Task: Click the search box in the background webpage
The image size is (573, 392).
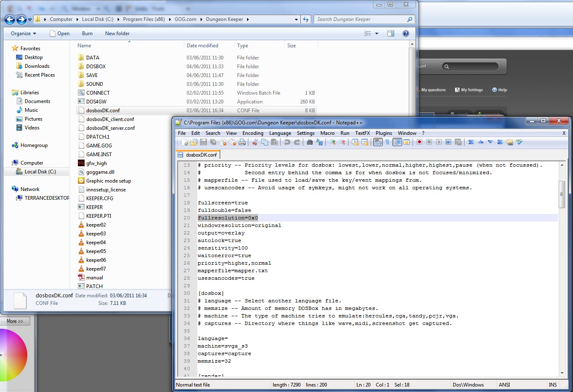Action: pyautogui.click(x=470, y=66)
